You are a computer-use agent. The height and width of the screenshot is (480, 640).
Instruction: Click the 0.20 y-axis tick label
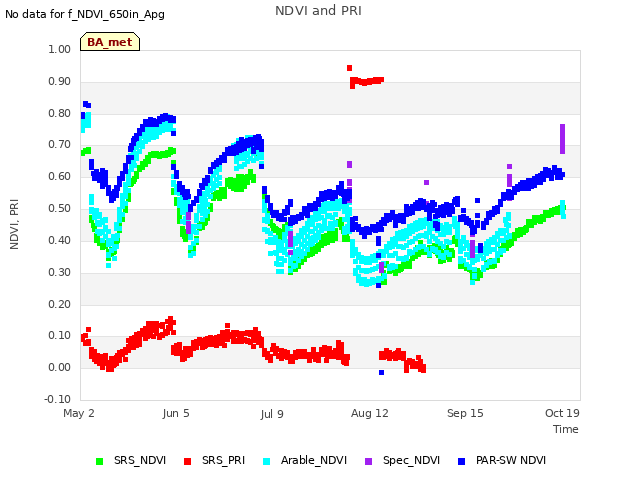point(60,304)
